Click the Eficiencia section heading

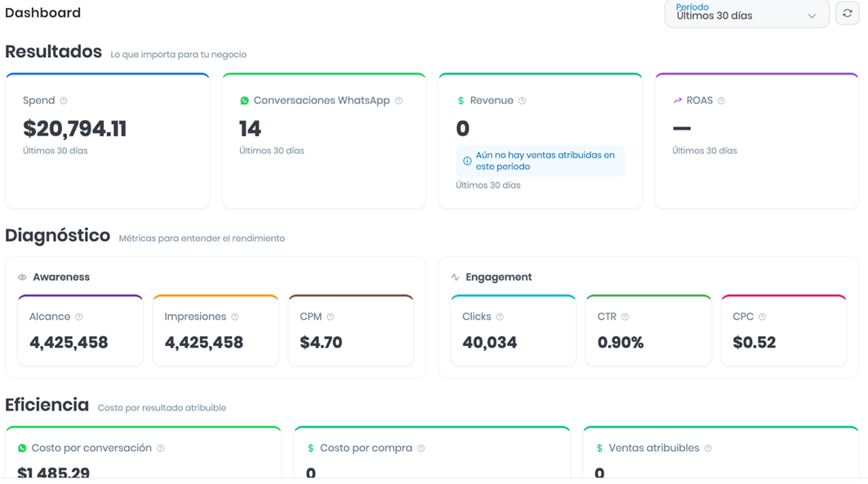[x=47, y=405]
